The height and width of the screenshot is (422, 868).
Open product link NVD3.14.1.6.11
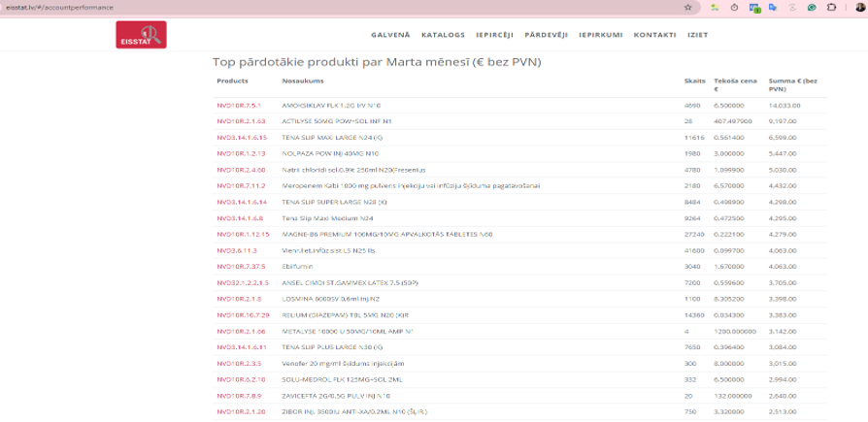pos(242,348)
